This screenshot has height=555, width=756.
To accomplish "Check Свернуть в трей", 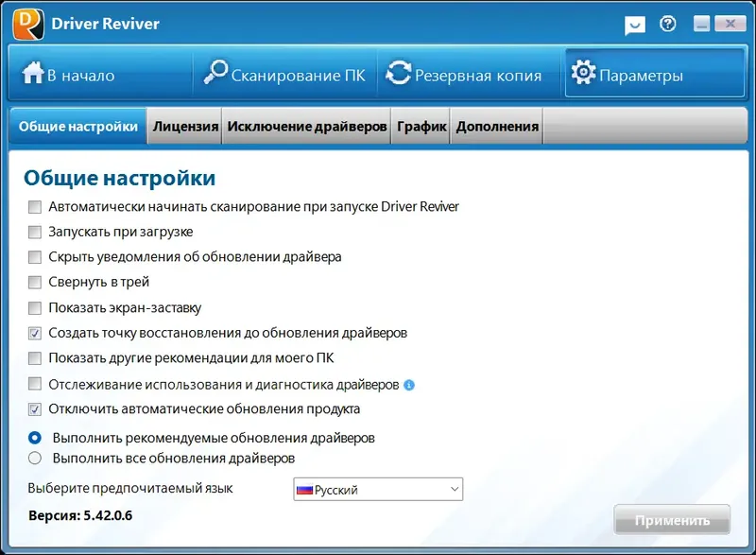I will 35,282.
